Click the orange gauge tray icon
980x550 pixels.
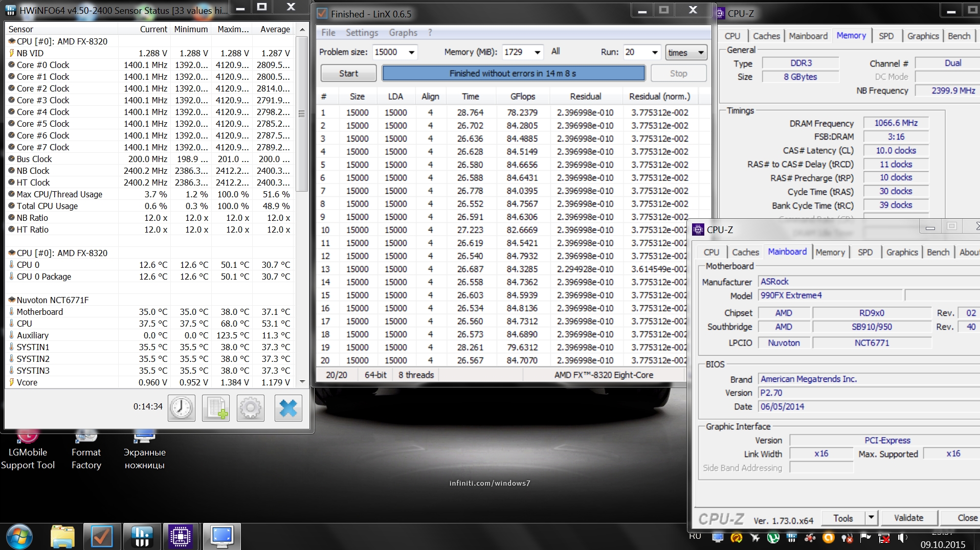[x=737, y=537]
